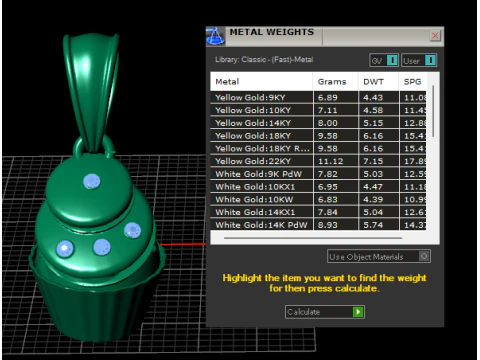Click the 5.15 DWT cell
The image size is (480, 360).
tap(378, 123)
